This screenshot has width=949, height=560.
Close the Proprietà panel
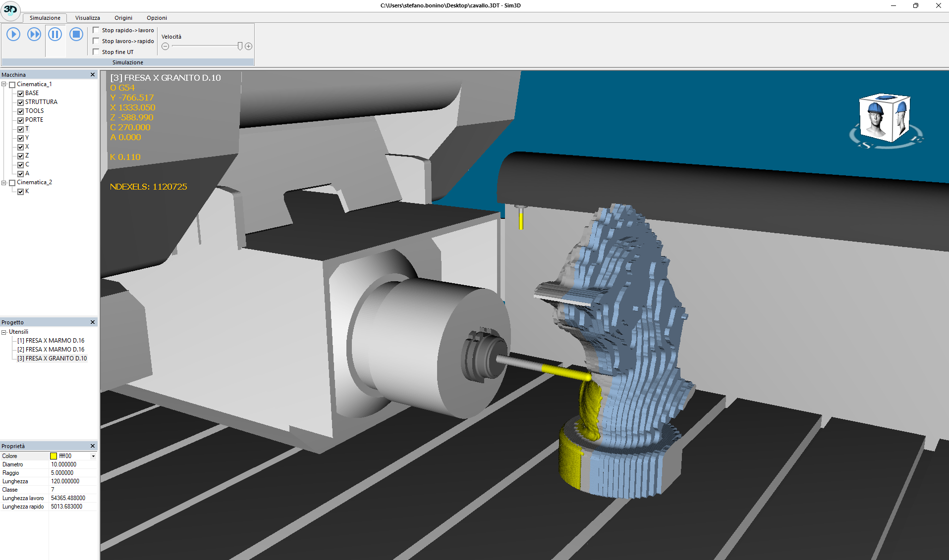point(93,446)
